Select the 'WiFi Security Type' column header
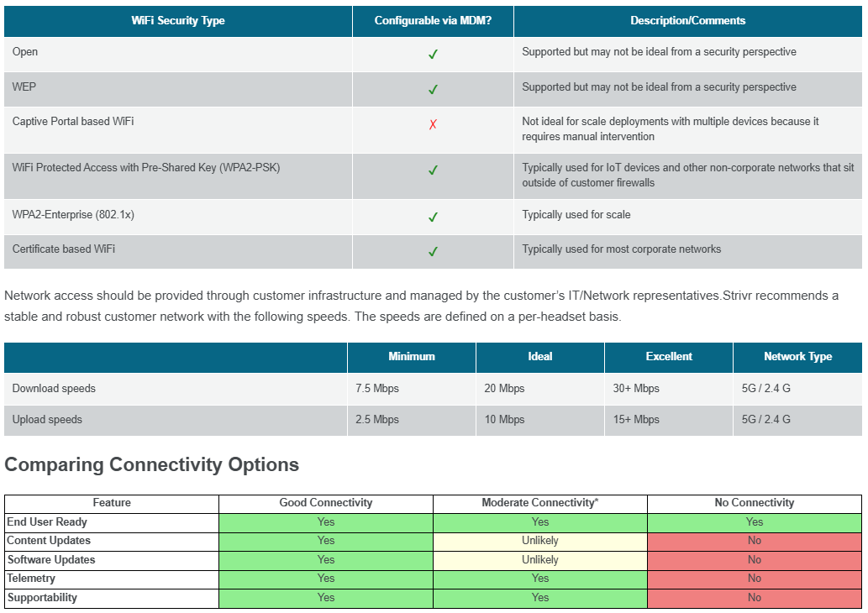This screenshot has height=613, width=868. (178, 21)
